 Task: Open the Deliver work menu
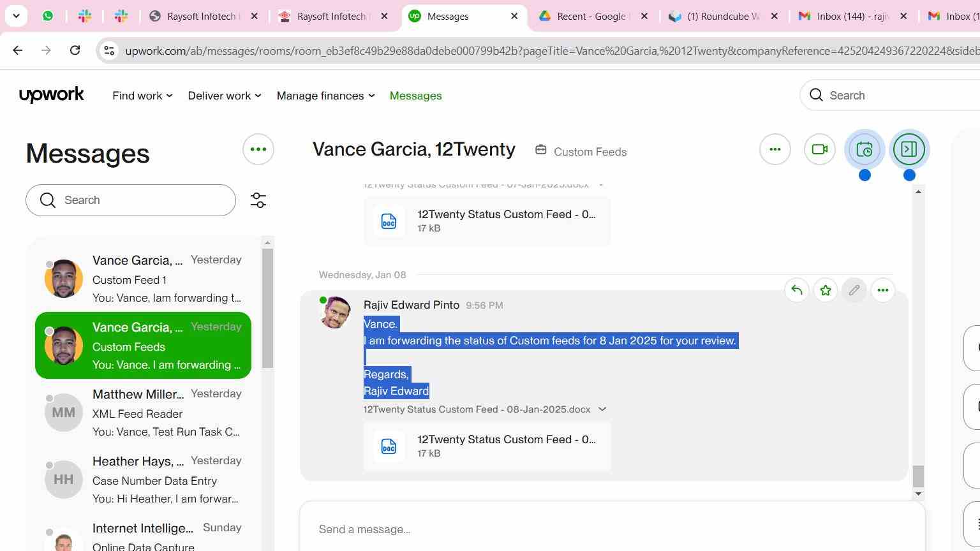[x=225, y=96]
